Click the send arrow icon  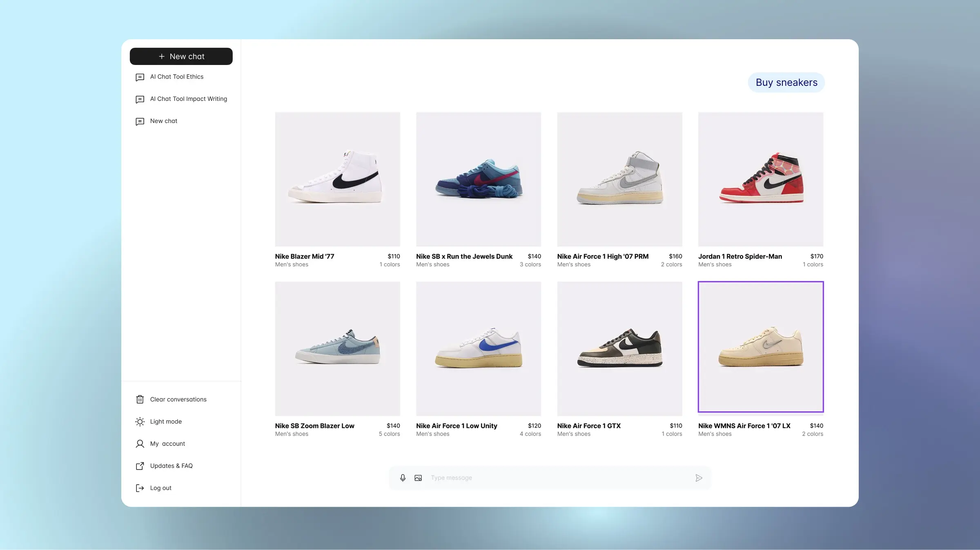click(x=699, y=478)
